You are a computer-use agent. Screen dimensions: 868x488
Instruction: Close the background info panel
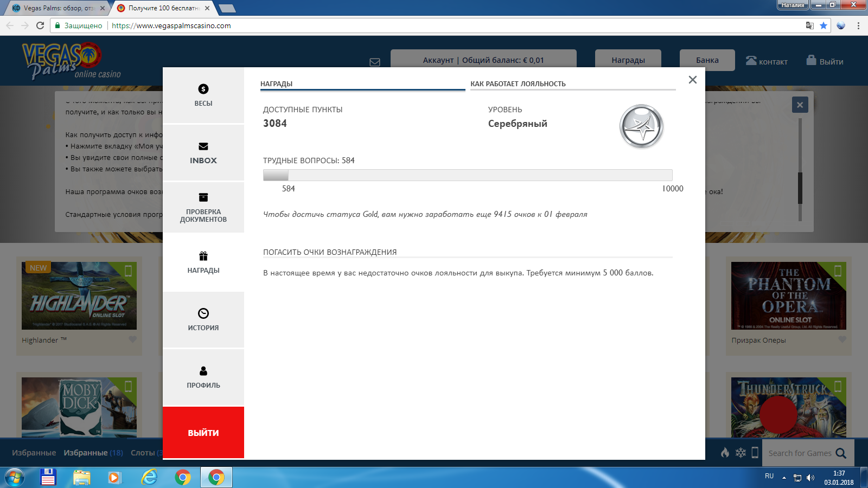click(x=800, y=105)
